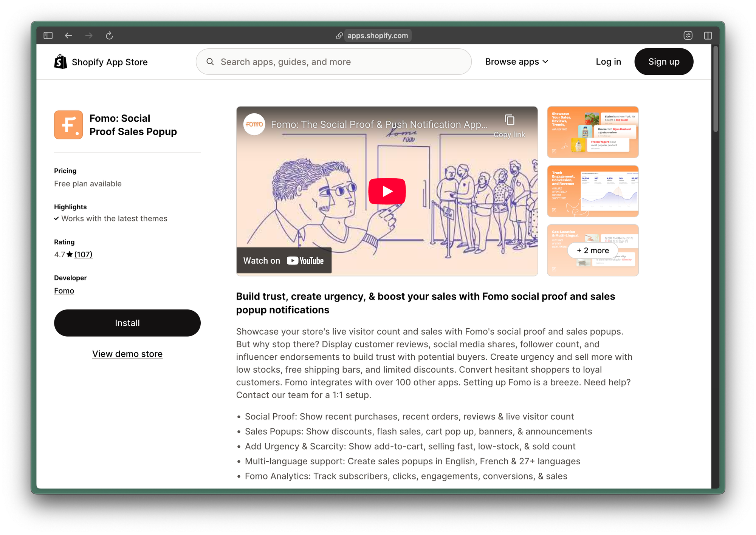
Task: Select the 'Sales Popups: Show discounts' bullet
Action: point(418,431)
